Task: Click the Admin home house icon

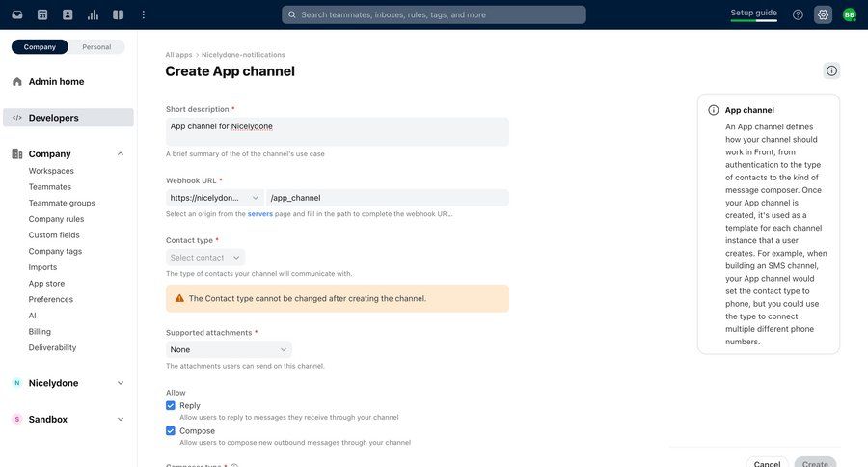Action: point(17,81)
